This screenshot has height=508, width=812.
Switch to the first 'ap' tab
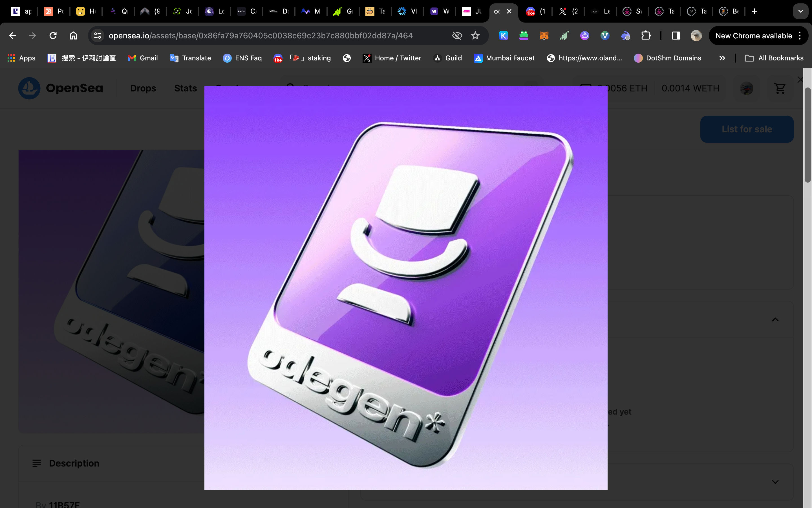21,11
